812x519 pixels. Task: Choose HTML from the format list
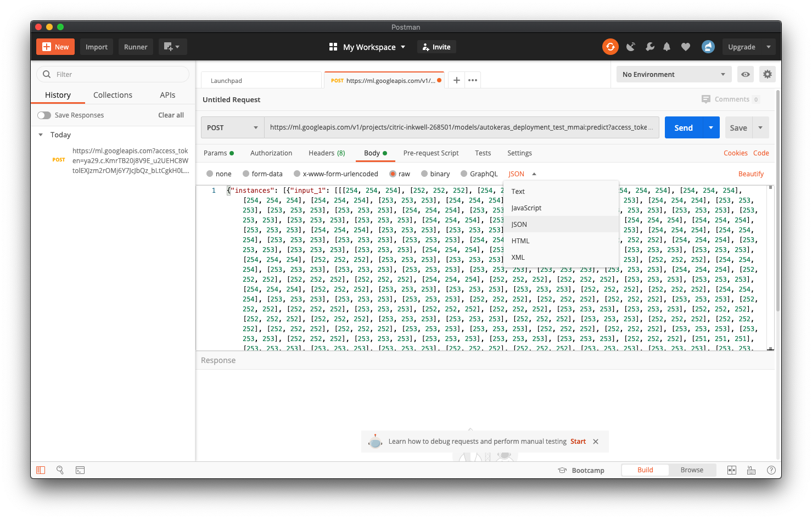[x=561, y=241]
